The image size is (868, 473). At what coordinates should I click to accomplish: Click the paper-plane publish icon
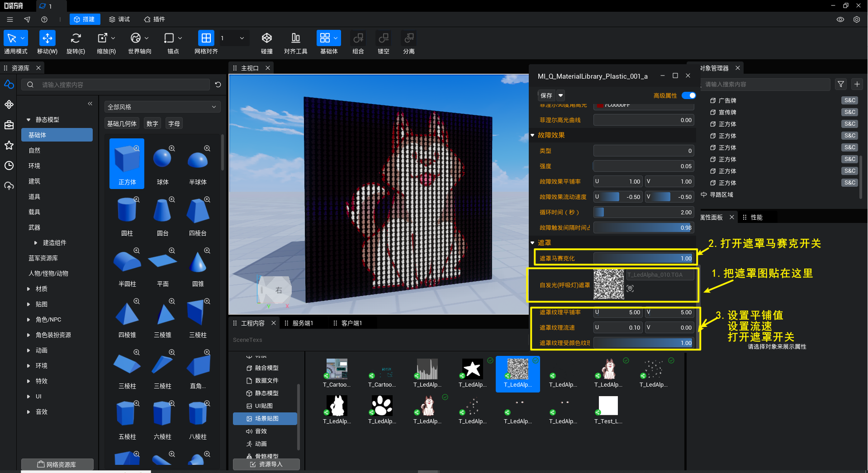point(27,19)
